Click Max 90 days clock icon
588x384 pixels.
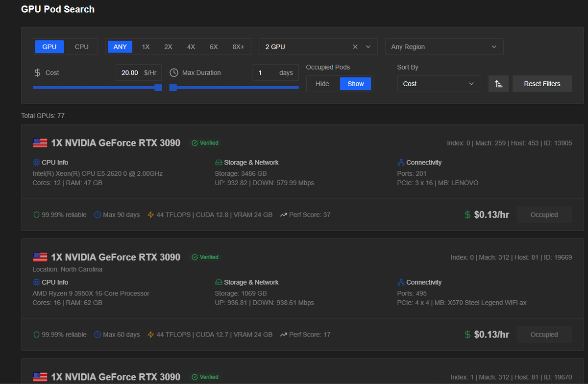[98, 215]
